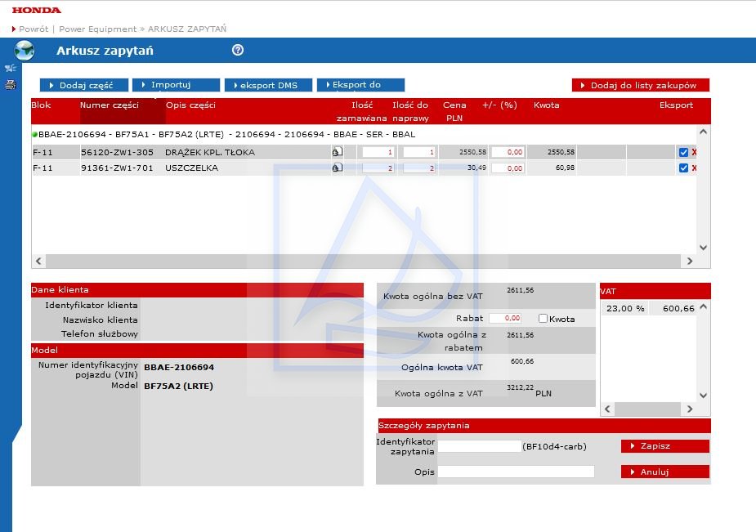Open the help question mark icon
The height and width of the screenshot is (532, 756).
pyautogui.click(x=238, y=51)
